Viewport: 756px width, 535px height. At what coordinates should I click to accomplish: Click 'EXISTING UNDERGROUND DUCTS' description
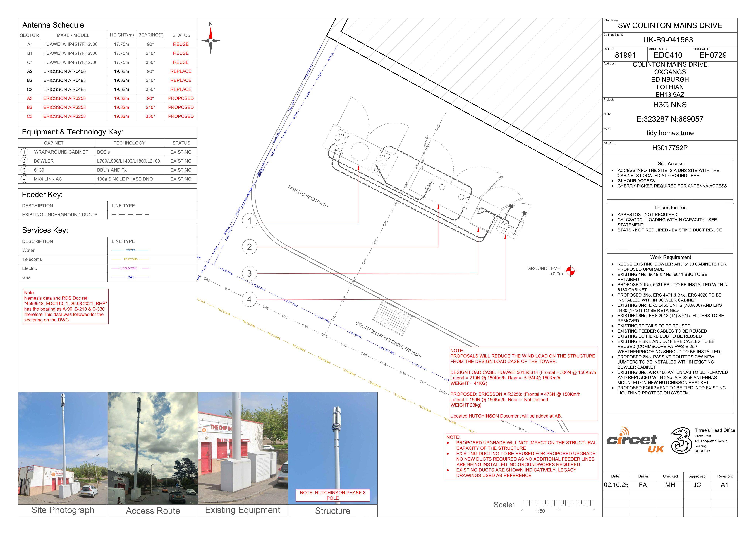pos(60,215)
